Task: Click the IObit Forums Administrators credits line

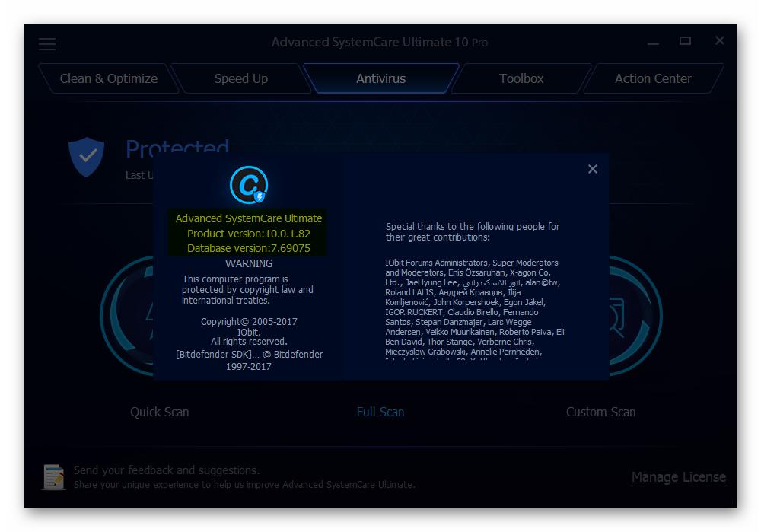Action: pyautogui.click(x=472, y=263)
